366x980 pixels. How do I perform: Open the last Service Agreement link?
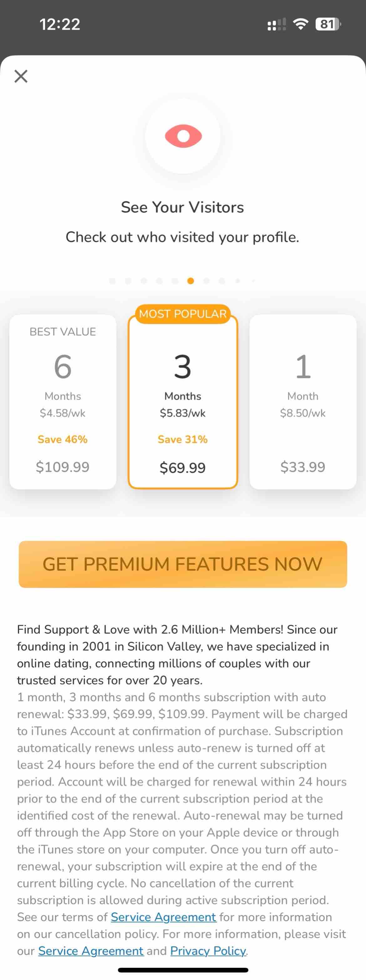point(91,951)
